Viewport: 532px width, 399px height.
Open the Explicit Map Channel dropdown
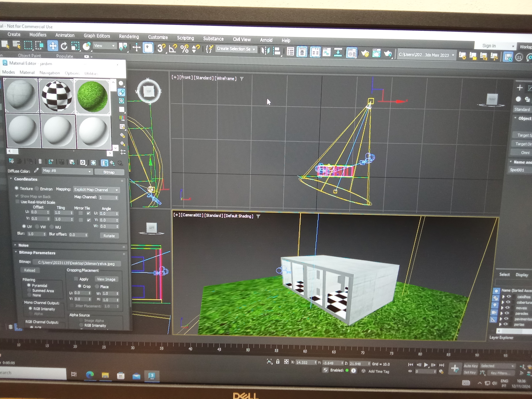(x=96, y=190)
